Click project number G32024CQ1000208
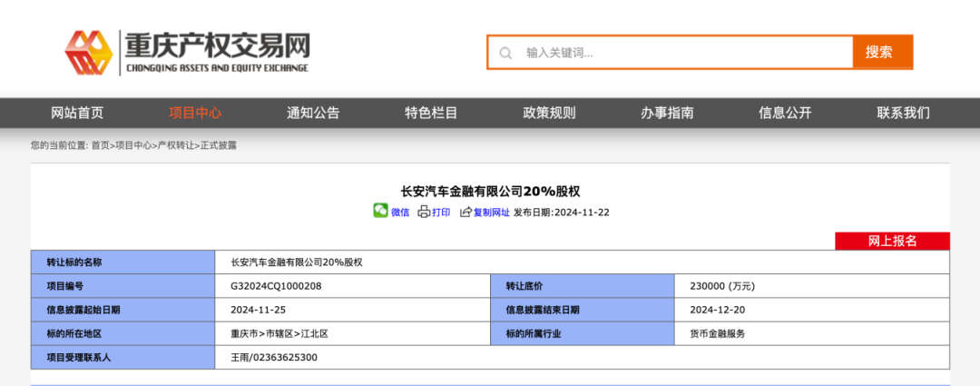Image resolution: width=980 pixels, height=386 pixels. click(x=276, y=286)
